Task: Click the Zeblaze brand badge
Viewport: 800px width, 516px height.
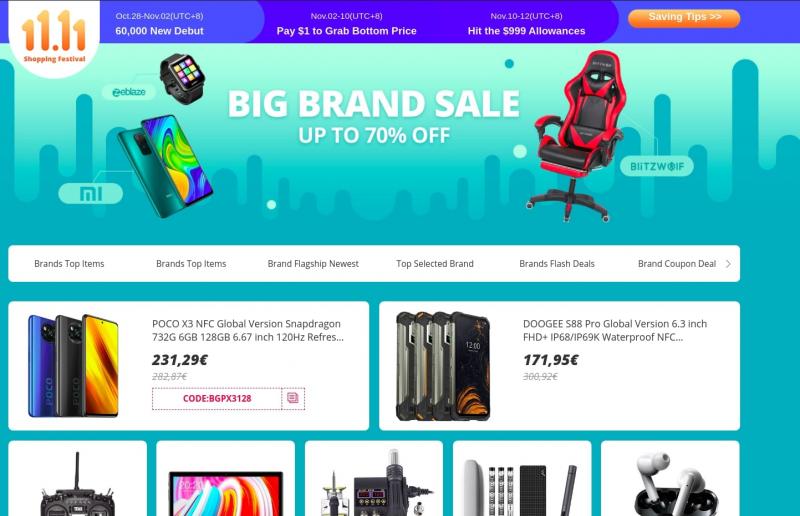Action: coord(129,92)
